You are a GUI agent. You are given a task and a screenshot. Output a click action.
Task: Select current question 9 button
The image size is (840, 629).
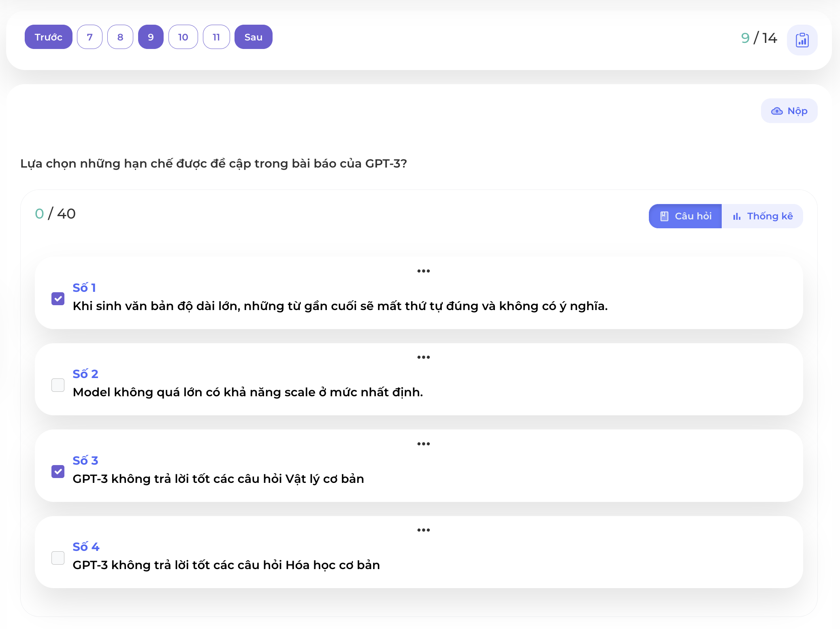pyautogui.click(x=151, y=37)
